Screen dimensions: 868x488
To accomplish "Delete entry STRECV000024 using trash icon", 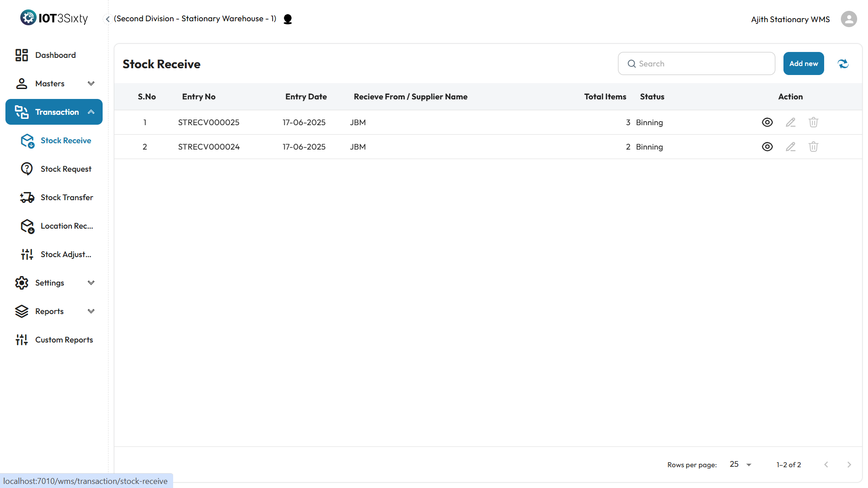I will (x=813, y=147).
